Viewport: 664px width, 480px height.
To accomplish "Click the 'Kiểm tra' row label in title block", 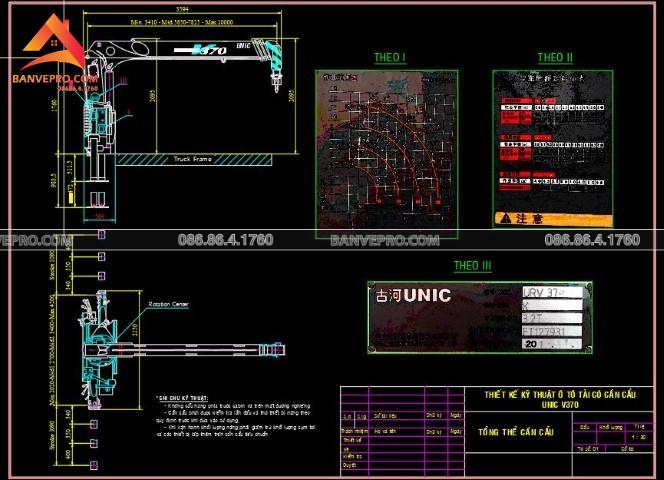I will [x=352, y=456].
